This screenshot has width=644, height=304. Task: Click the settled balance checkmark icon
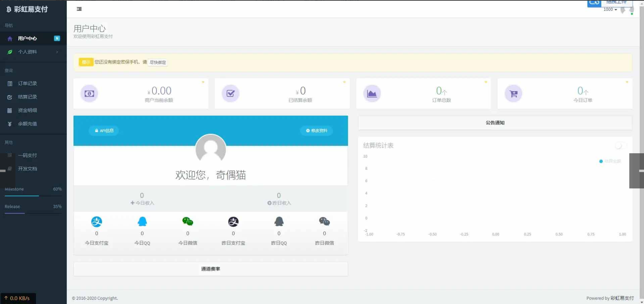(x=231, y=94)
